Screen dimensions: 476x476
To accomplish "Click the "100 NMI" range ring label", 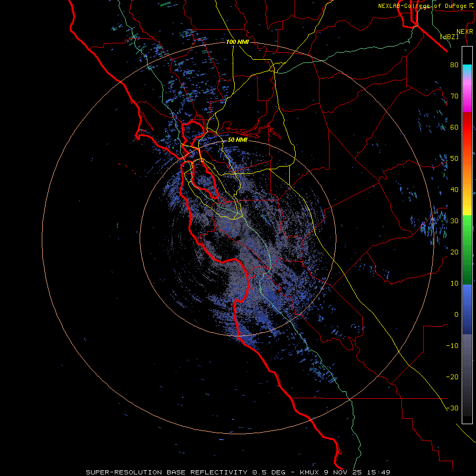I will tap(237, 42).
